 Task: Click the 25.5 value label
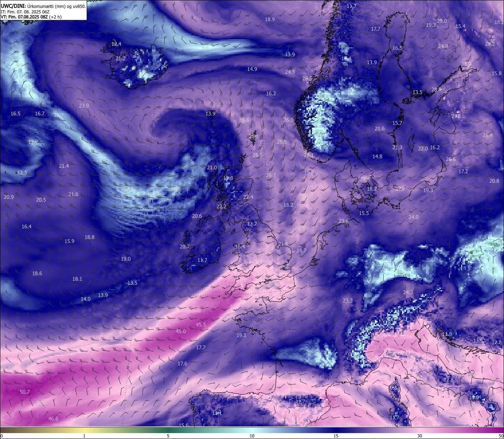pyautogui.click(x=282, y=142)
